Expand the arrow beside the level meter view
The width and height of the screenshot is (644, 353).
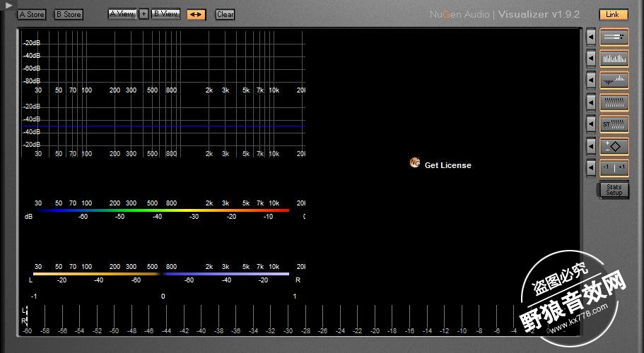point(590,37)
